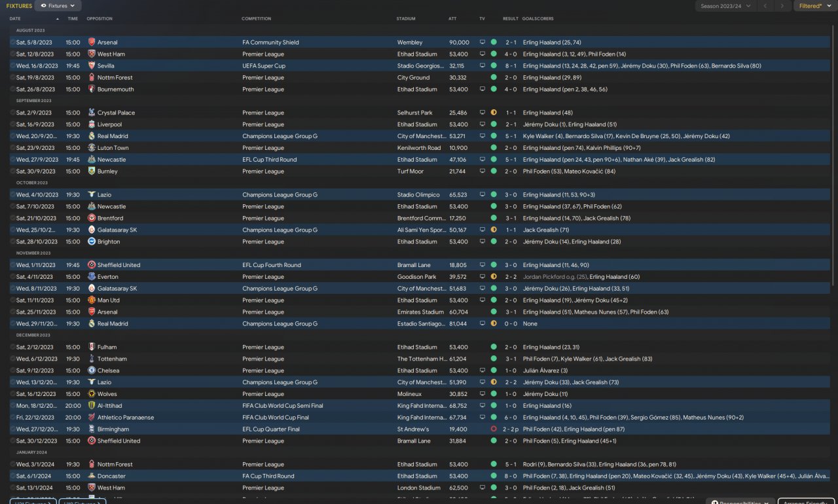Image resolution: width=838 pixels, height=504 pixels.
Task: Tick the circle for the Arsenal 25/11/2023 fixture
Action: click(12, 312)
